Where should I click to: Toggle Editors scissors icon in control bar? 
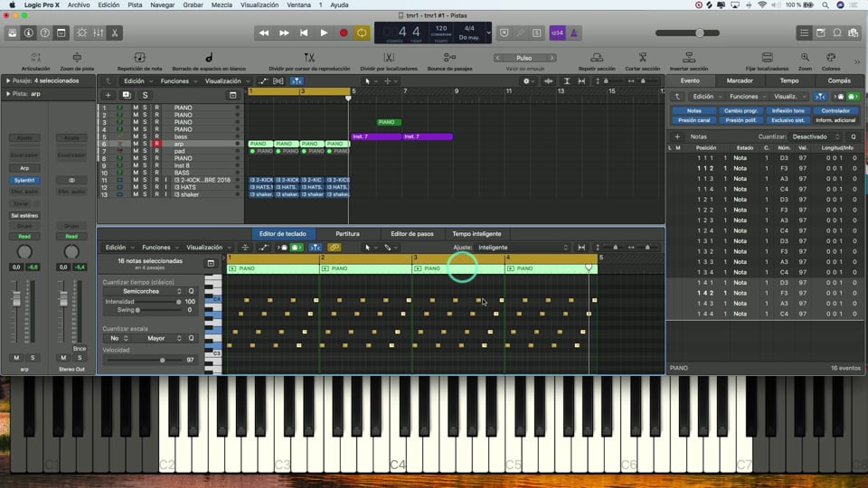click(x=115, y=33)
